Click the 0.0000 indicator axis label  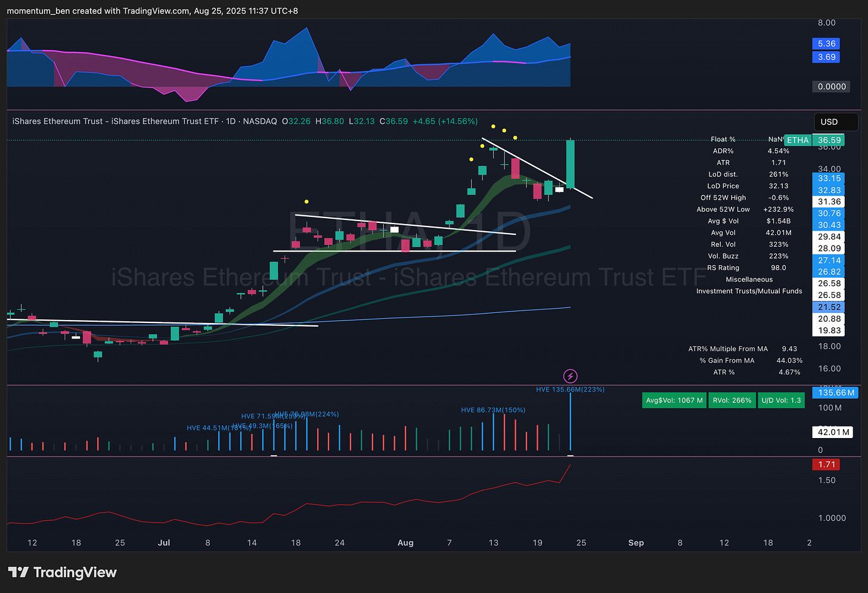coord(832,86)
